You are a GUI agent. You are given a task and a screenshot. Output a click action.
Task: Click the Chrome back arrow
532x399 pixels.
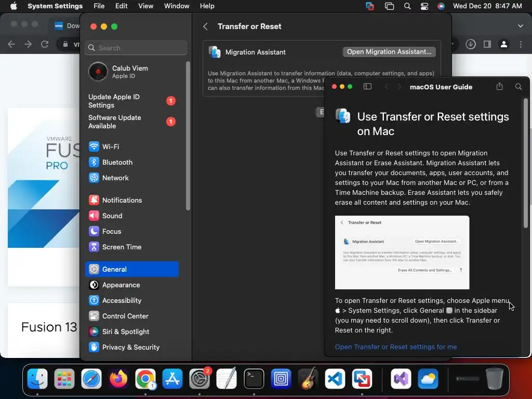point(11,44)
